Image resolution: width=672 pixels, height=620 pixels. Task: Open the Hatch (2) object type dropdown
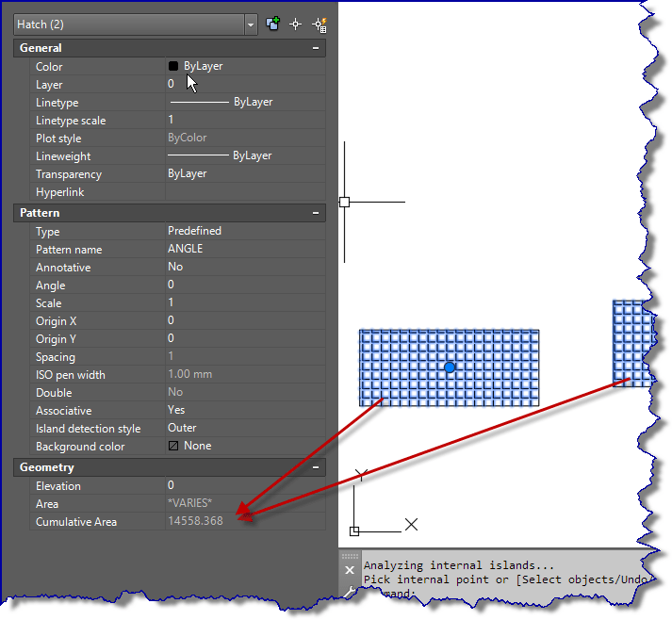click(251, 24)
